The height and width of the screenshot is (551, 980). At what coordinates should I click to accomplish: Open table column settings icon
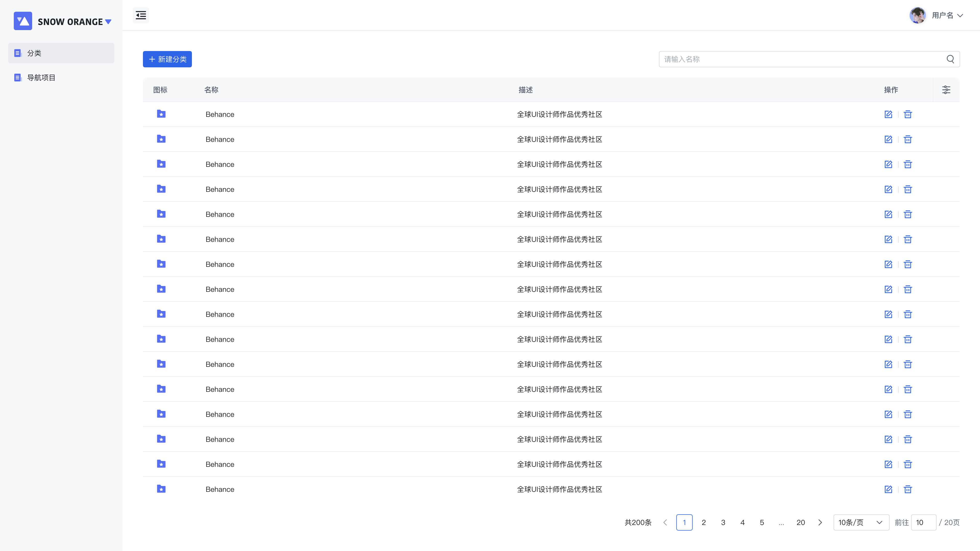point(946,90)
